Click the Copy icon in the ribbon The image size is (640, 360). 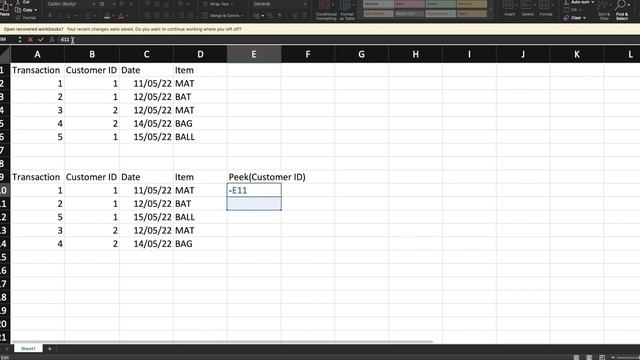coord(18,10)
